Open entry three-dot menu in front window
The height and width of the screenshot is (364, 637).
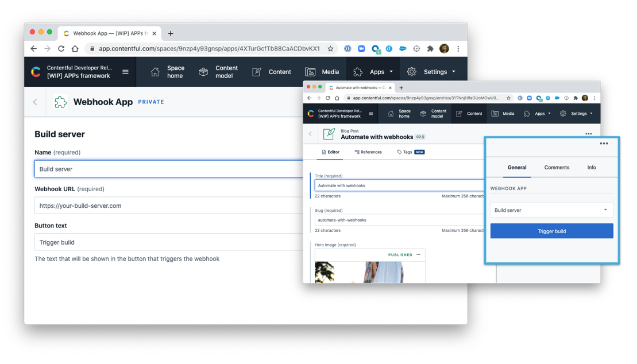[589, 134]
